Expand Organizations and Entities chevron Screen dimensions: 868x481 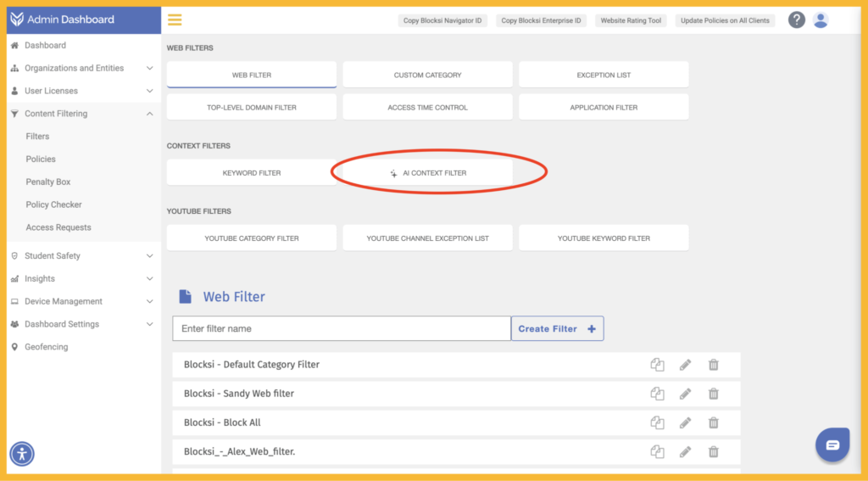(x=149, y=68)
